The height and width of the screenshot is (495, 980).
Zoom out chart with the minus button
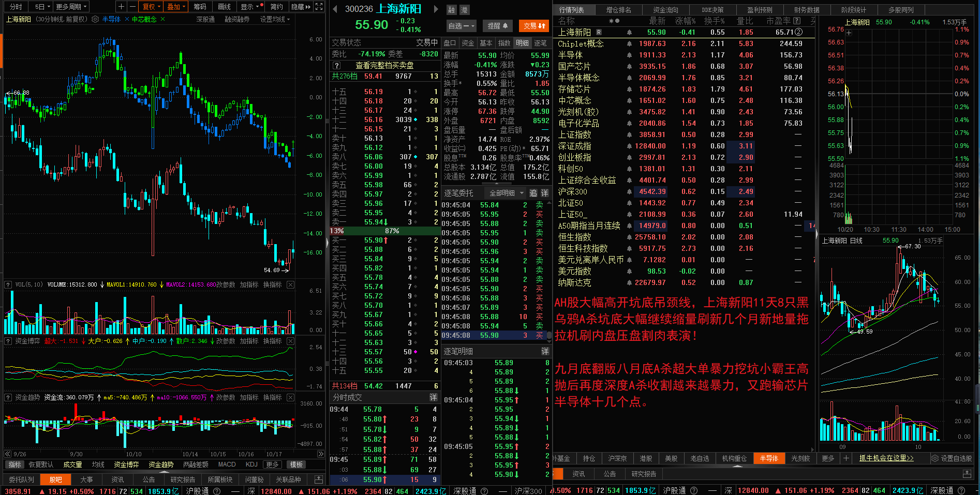click(x=132, y=7)
